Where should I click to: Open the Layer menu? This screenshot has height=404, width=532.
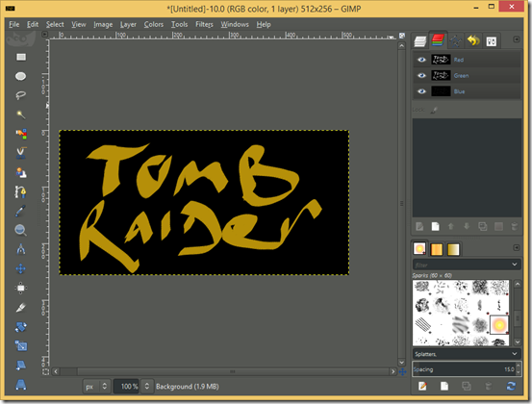coord(128,24)
